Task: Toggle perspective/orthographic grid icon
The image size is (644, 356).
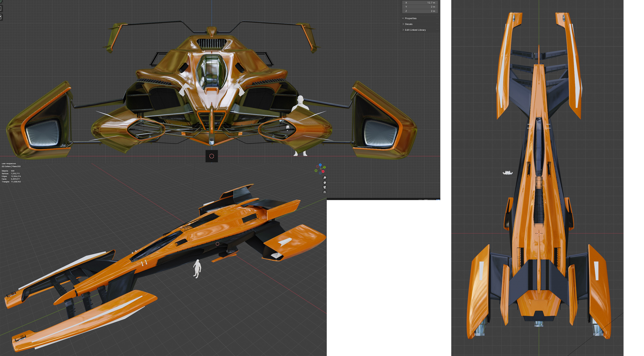Action: (325, 192)
